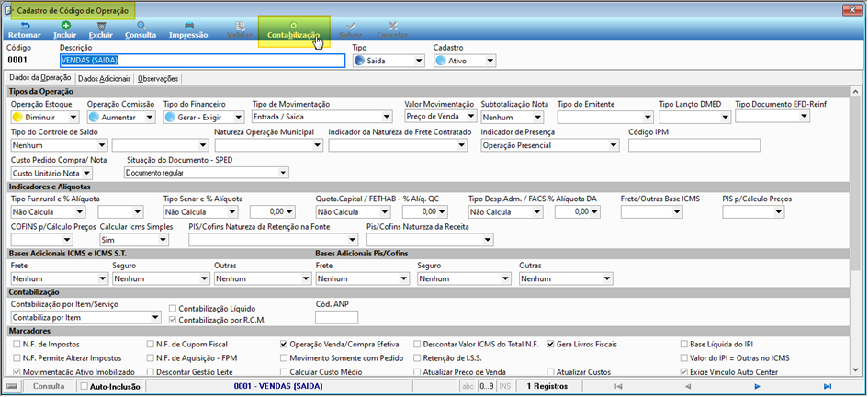The width and height of the screenshot is (868, 397).
Task: Open the Observações tab
Action: (158, 79)
